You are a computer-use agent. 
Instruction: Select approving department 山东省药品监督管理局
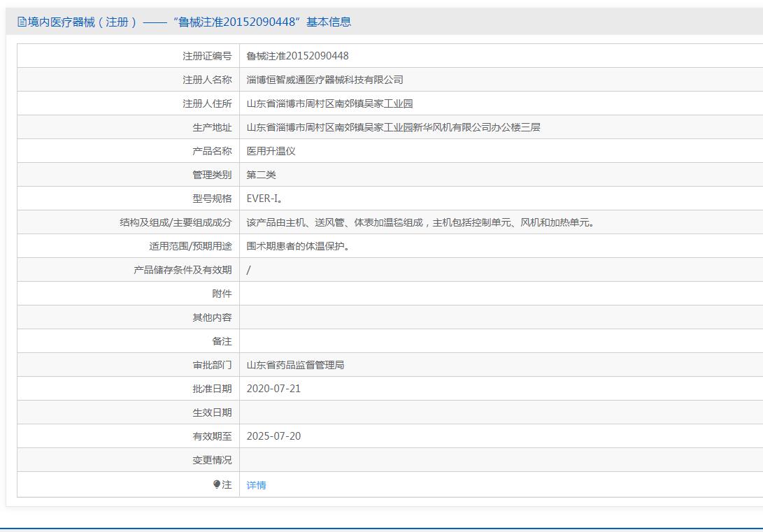(295, 365)
